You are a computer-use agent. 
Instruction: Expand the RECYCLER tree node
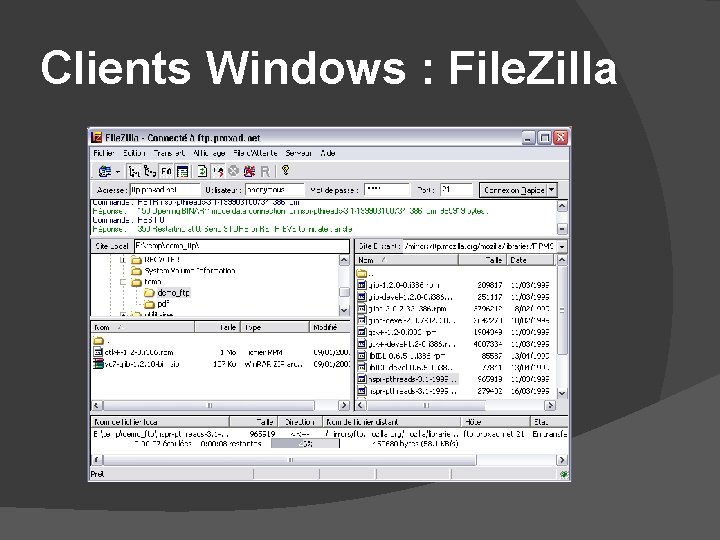[x=123, y=259]
